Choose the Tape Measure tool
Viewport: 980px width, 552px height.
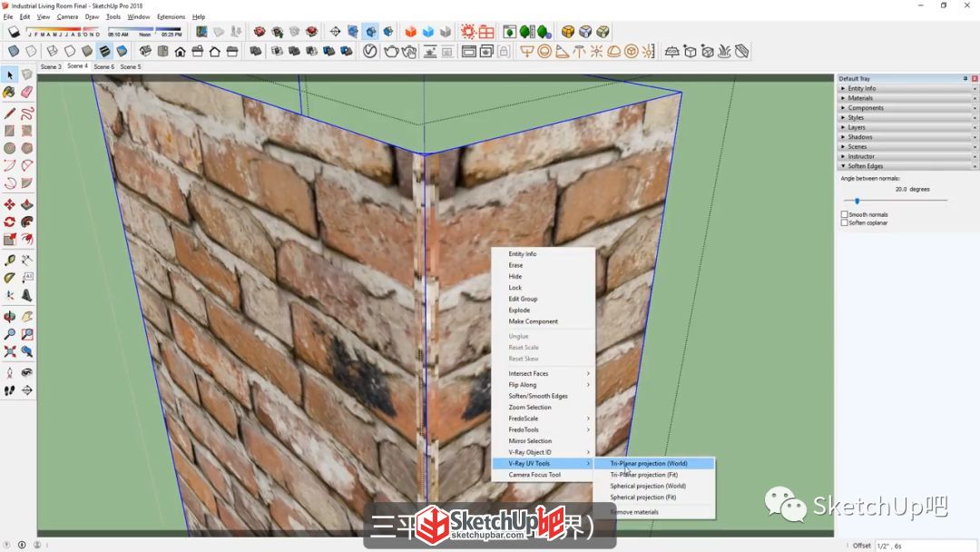click(9, 260)
